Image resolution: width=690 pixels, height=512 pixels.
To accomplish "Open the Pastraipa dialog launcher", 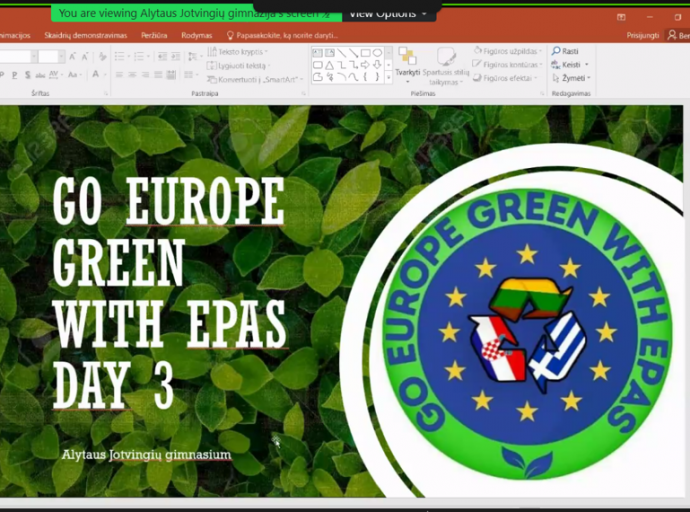I will (x=304, y=93).
